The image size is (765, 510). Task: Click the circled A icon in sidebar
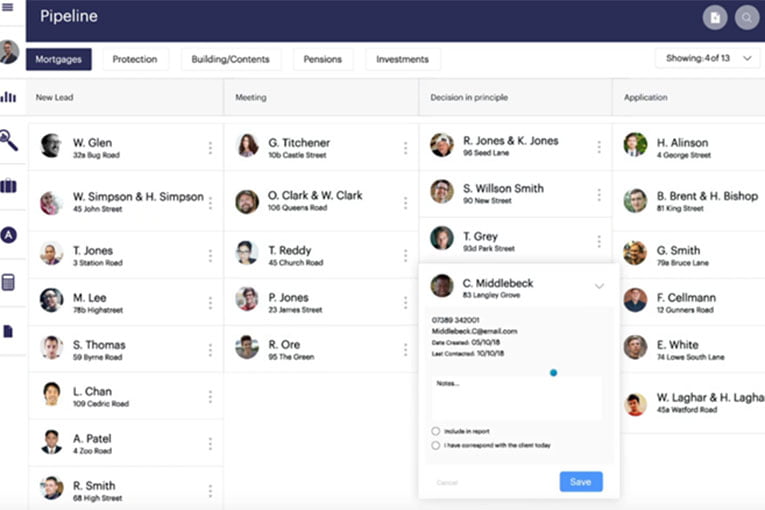click(x=9, y=235)
